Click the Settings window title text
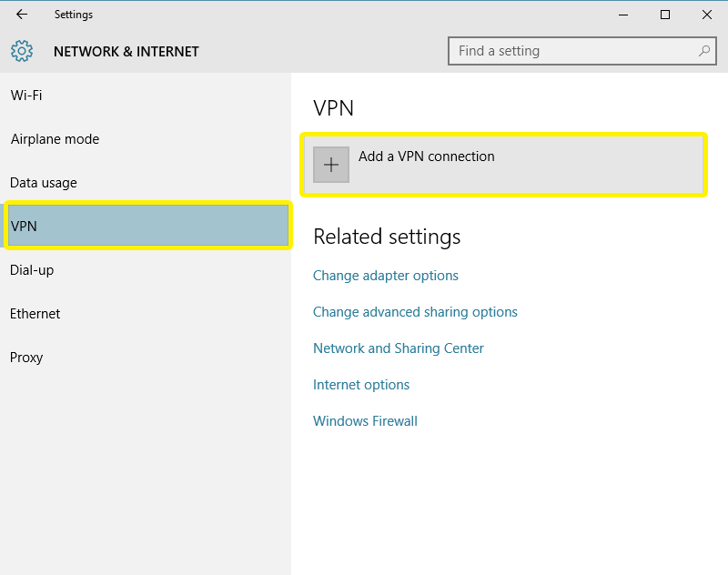Screen dimensions: 728x575 pyautogui.click(x=74, y=15)
